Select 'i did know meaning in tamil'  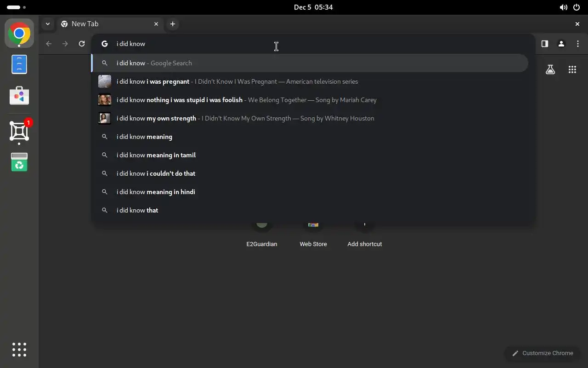coord(310,155)
